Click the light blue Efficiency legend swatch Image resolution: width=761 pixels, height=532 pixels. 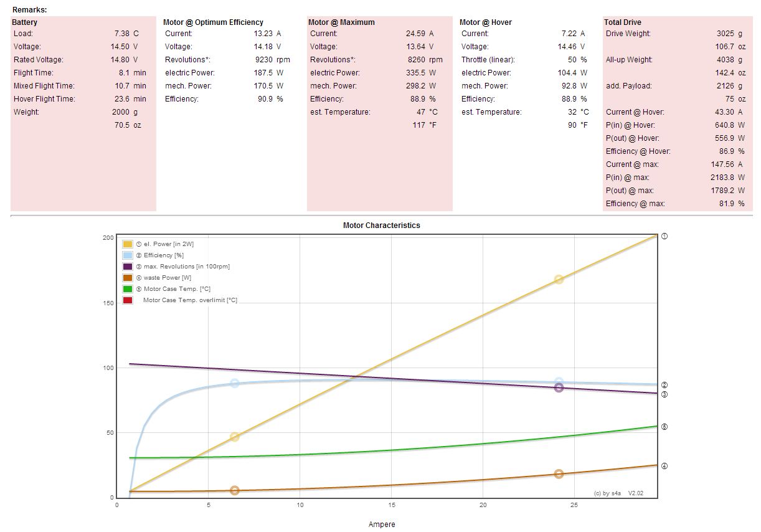(128, 255)
